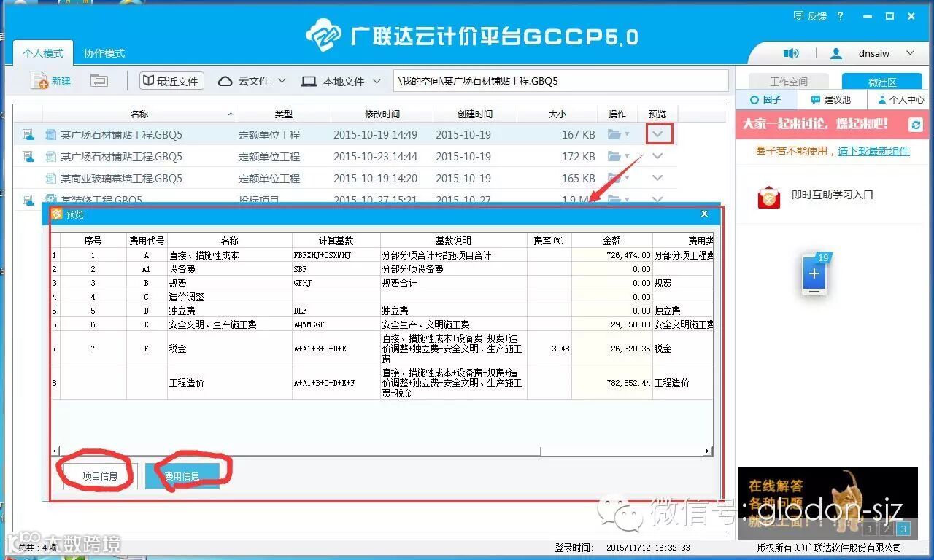Screen dimensions: 934x560
Task: Click the 726,474.00 amount cell
Action: [612, 255]
